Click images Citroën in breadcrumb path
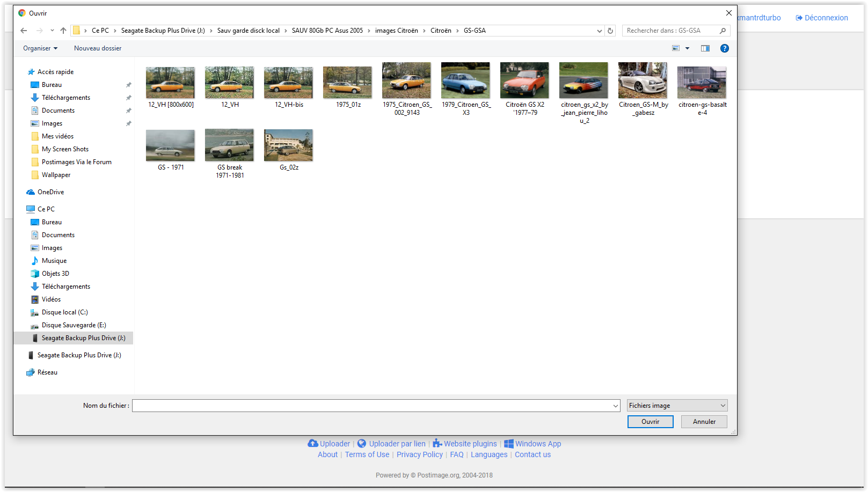The image size is (868, 492). pyautogui.click(x=396, y=31)
